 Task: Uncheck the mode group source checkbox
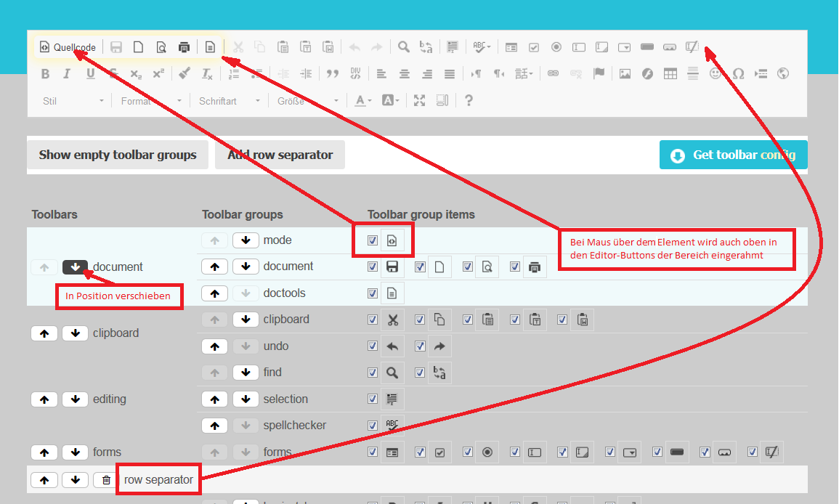point(373,240)
